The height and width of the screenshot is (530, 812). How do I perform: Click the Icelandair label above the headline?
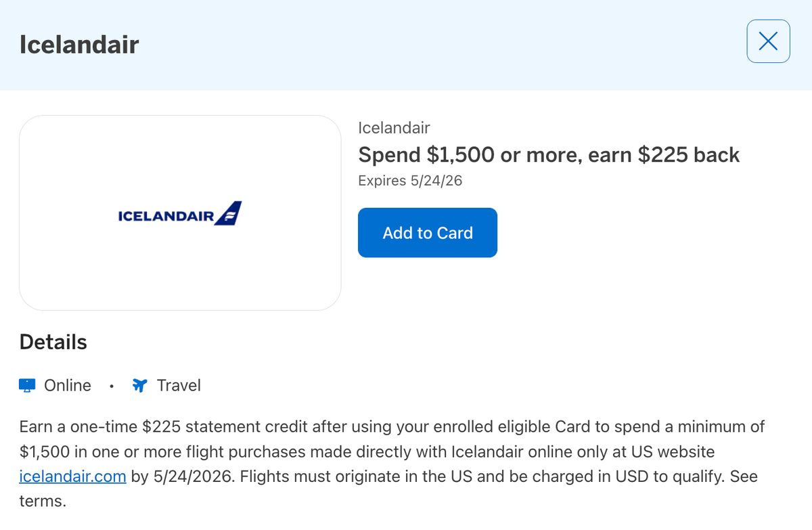pyautogui.click(x=394, y=127)
